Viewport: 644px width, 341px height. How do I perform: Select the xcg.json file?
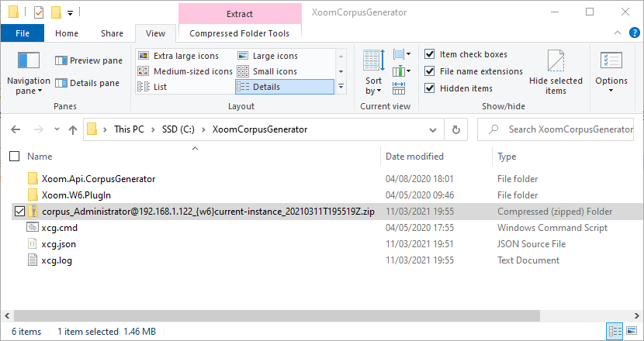pyautogui.click(x=59, y=244)
